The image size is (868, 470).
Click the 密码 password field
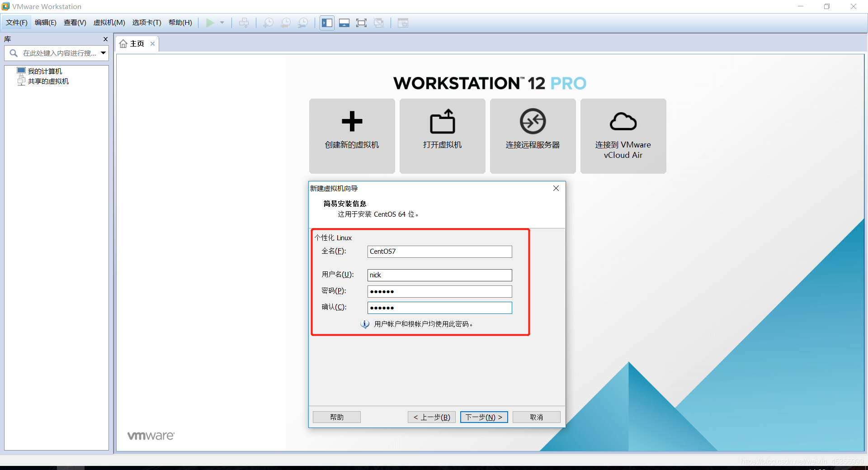click(439, 291)
